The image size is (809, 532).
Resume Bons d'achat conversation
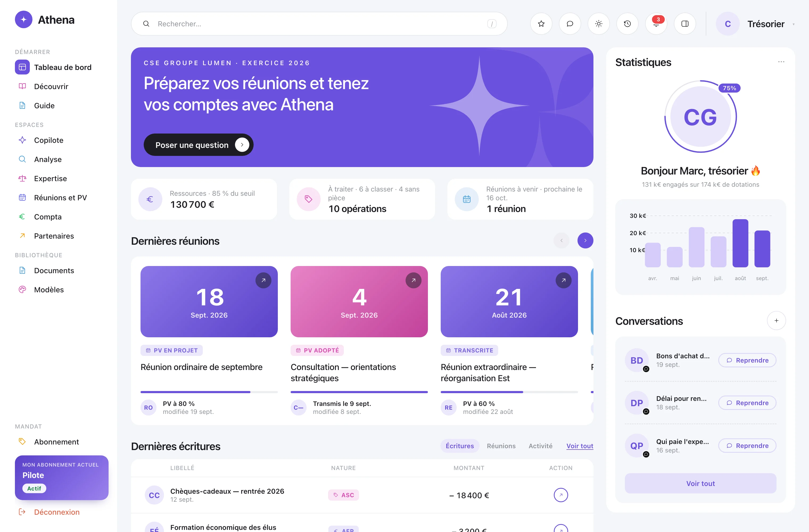point(747,360)
